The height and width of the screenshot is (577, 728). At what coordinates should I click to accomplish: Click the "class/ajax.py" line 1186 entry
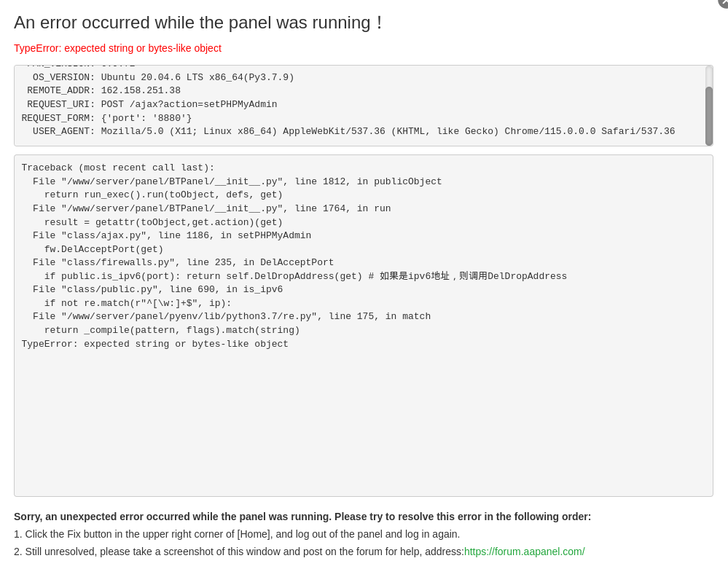point(171,236)
